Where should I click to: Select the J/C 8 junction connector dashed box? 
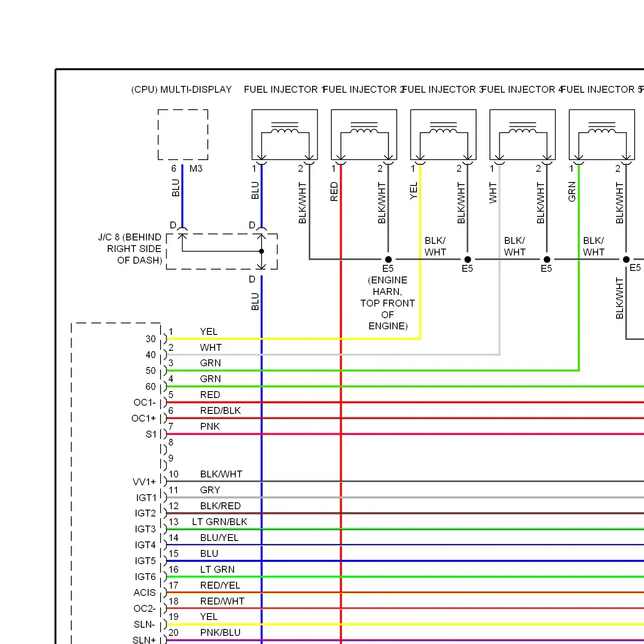point(222,252)
